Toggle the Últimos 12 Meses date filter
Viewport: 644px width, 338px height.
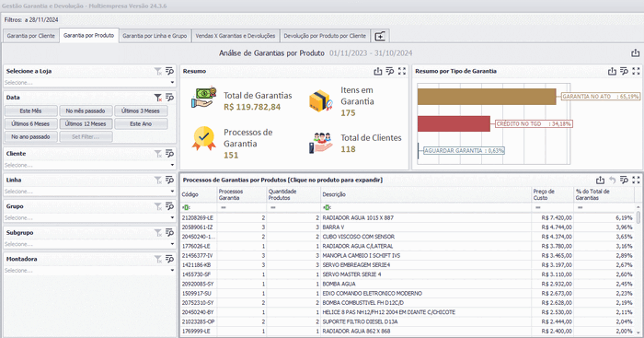tap(86, 123)
